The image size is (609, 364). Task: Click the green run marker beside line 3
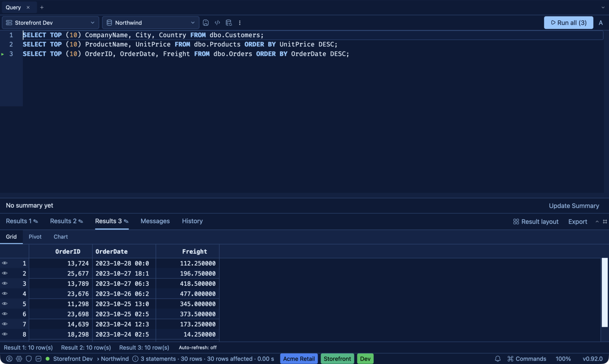pyautogui.click(x=3, y=54)
